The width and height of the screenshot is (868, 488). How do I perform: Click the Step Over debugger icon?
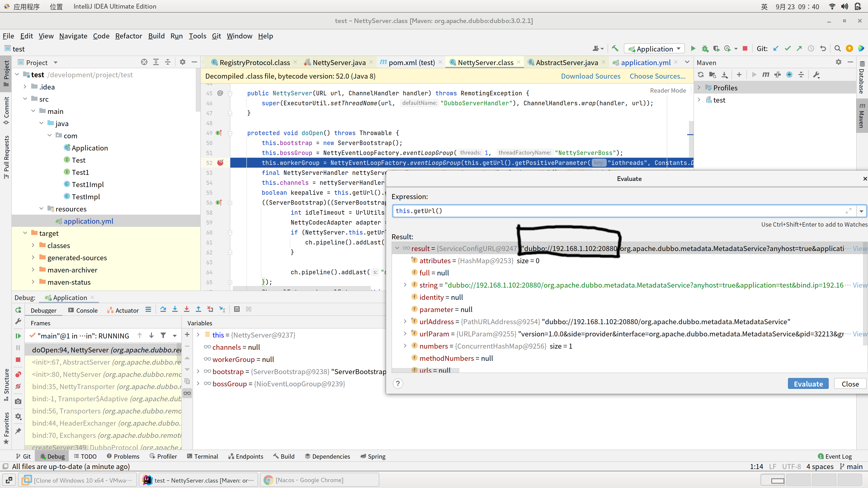click(x=163, y=309)
